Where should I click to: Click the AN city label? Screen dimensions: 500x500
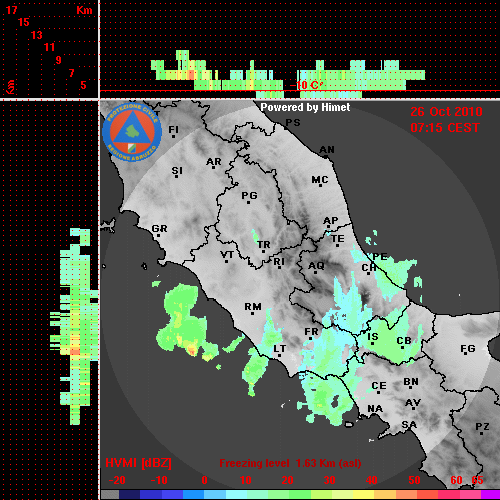327,150
